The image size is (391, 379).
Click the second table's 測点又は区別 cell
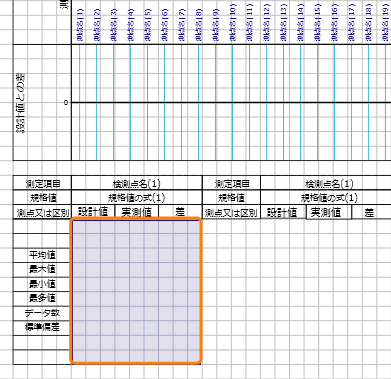tap(232, 212)
